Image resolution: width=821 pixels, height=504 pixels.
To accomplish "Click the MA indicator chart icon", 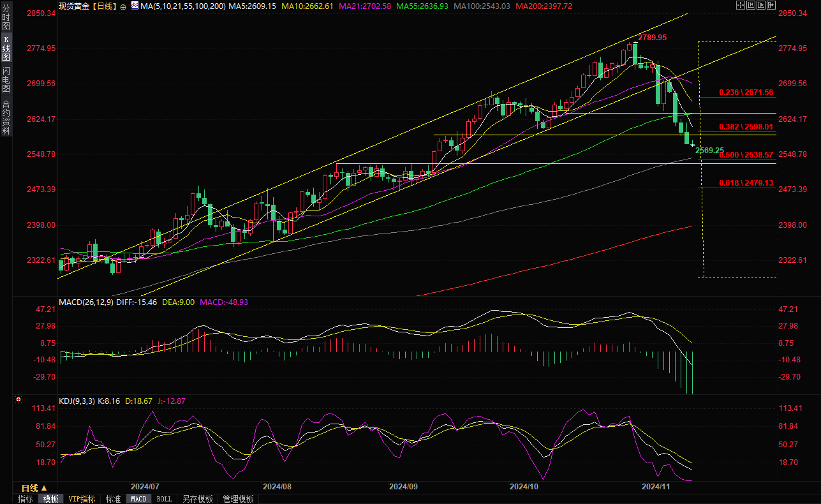I will [x=134, y=5].
